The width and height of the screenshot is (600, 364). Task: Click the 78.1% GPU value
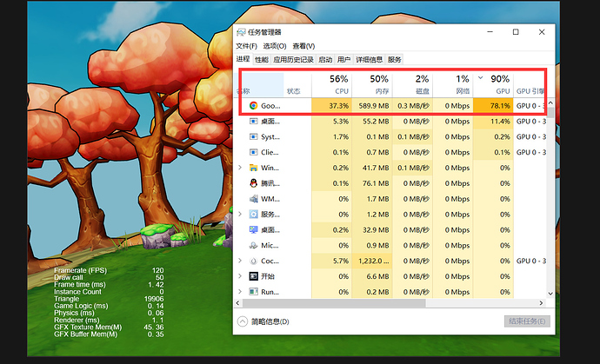tap(500, 106)
